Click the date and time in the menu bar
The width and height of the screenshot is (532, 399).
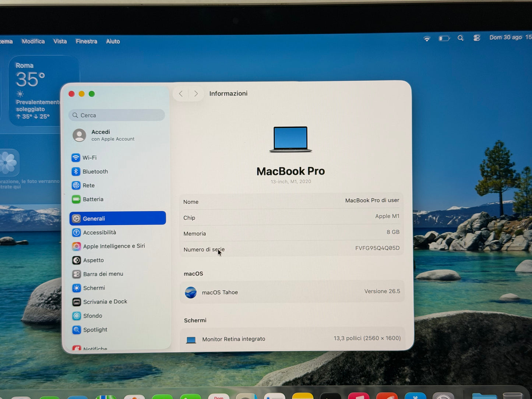pyautogui.click(x=510, y=38)
